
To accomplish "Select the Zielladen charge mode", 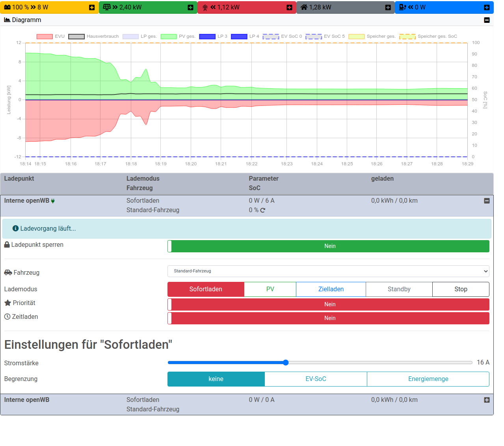I will (331, 289).
